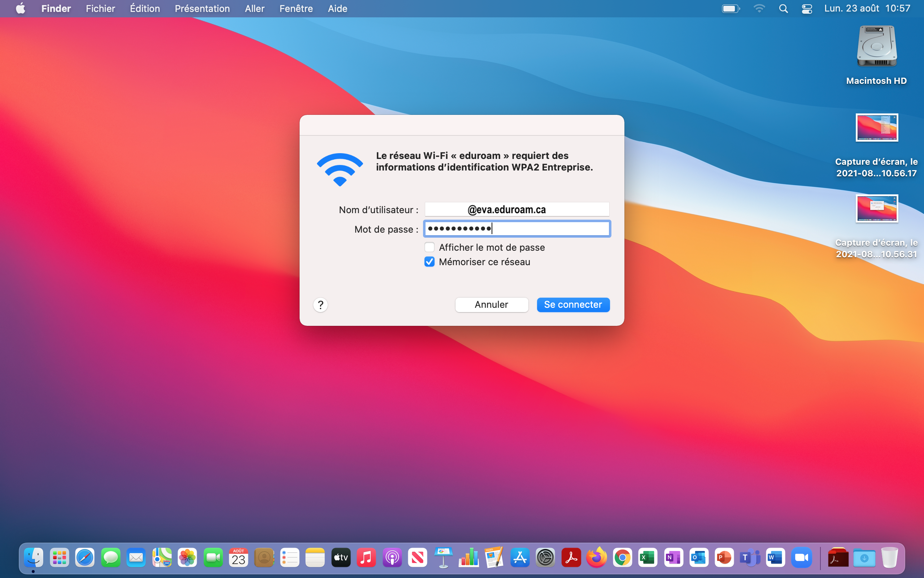This screenshot has width=924, height=578.
Task: Cancel the eduroam dialog with Annuler
Action: pyautogui.click(x=491, y=305)
